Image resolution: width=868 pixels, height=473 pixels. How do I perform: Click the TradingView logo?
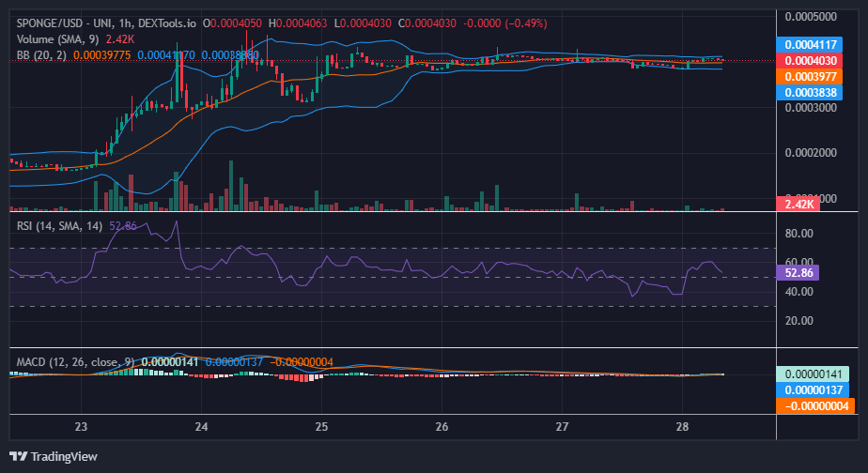pos(54,456)
